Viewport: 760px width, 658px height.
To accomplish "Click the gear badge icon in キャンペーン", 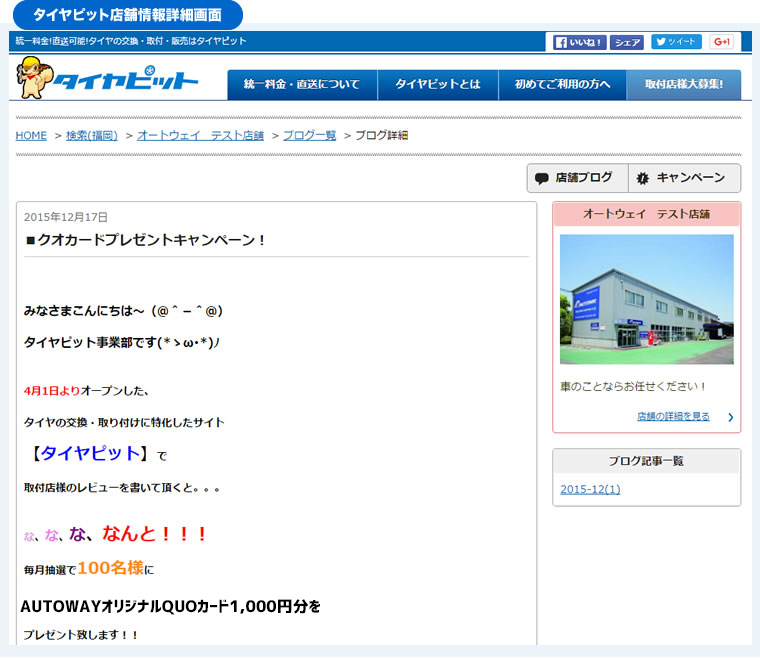I will 643,178.
